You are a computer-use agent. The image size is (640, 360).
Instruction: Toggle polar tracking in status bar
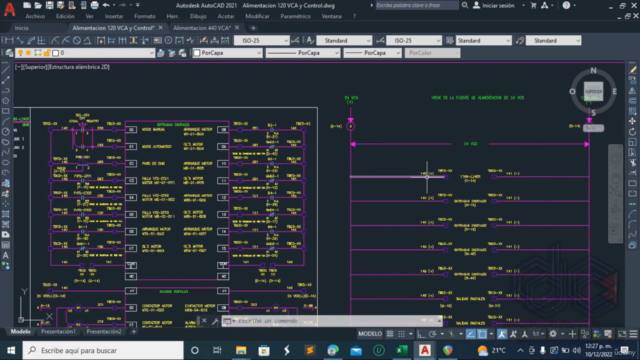[x=432, y=334]
